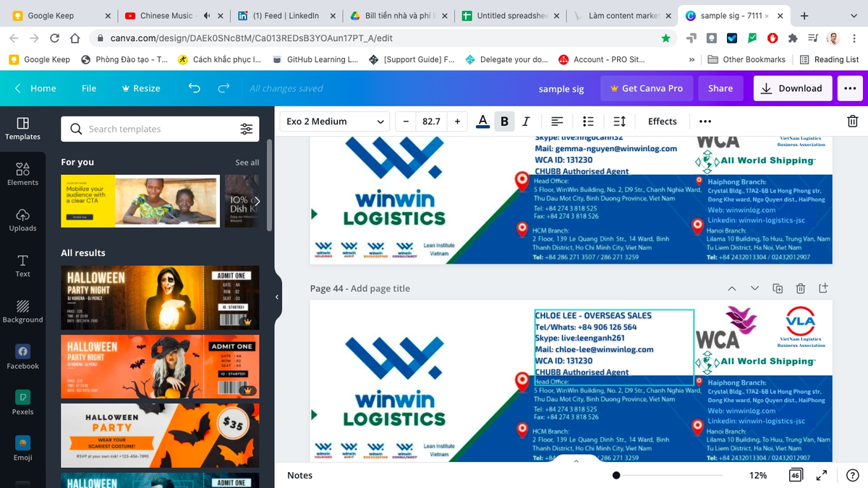Open grid view showing 46 pages
Screen dimensions: 868x488
tap(796, 475)
